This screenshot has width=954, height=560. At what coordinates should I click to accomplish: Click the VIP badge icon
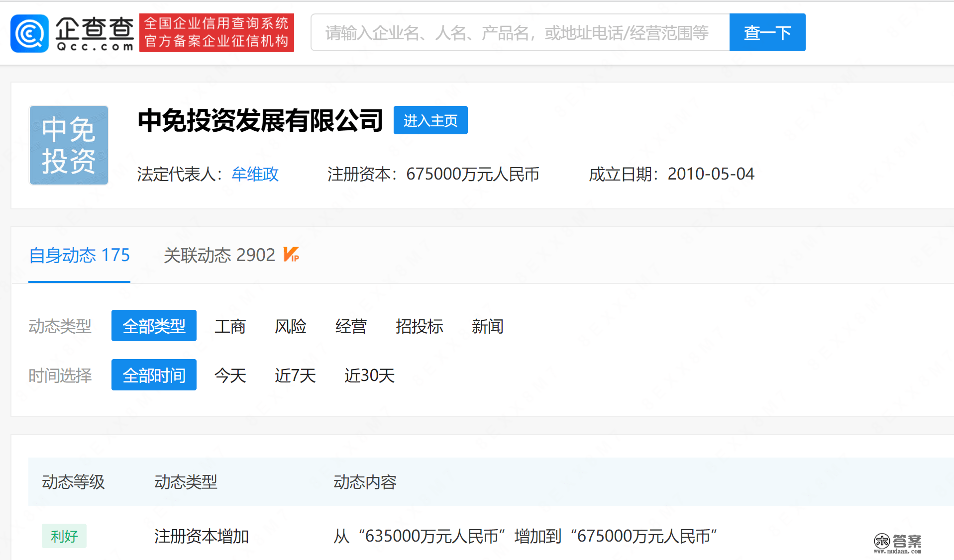(291, 254)
